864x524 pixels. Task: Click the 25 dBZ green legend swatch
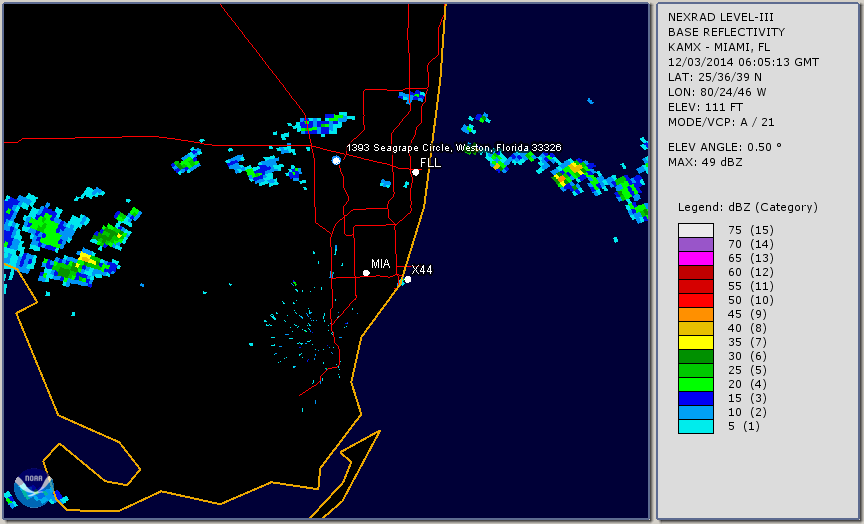(x=696, y=370)
